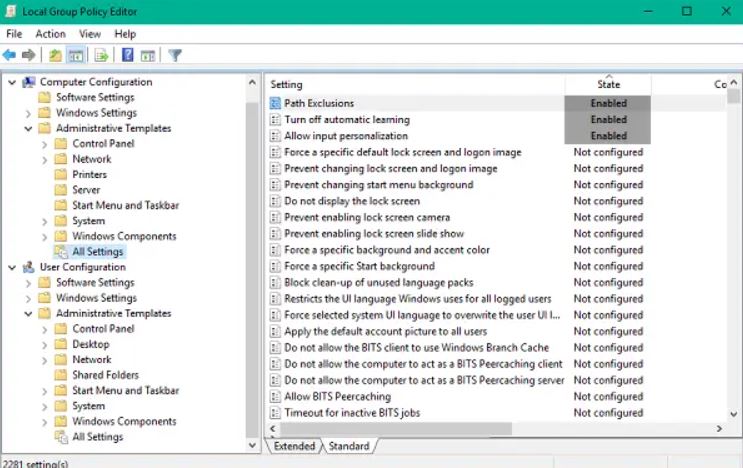Select the Shared Folders tree item
Screen dimensions: 743x468
[105, 375]
